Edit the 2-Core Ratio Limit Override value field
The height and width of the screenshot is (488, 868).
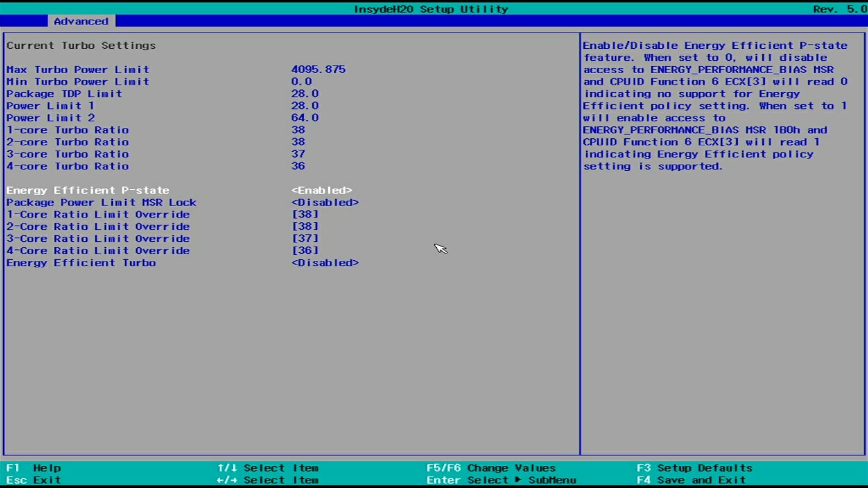click(305, 226)
